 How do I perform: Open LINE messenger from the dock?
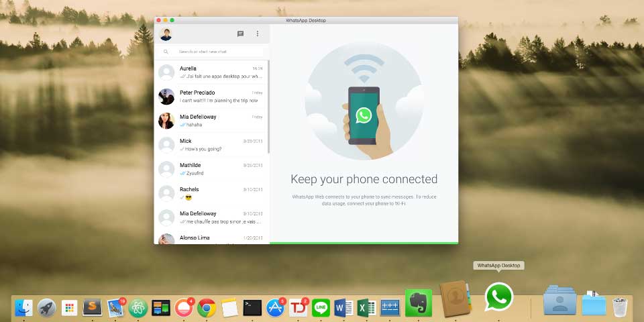[321, 308]
